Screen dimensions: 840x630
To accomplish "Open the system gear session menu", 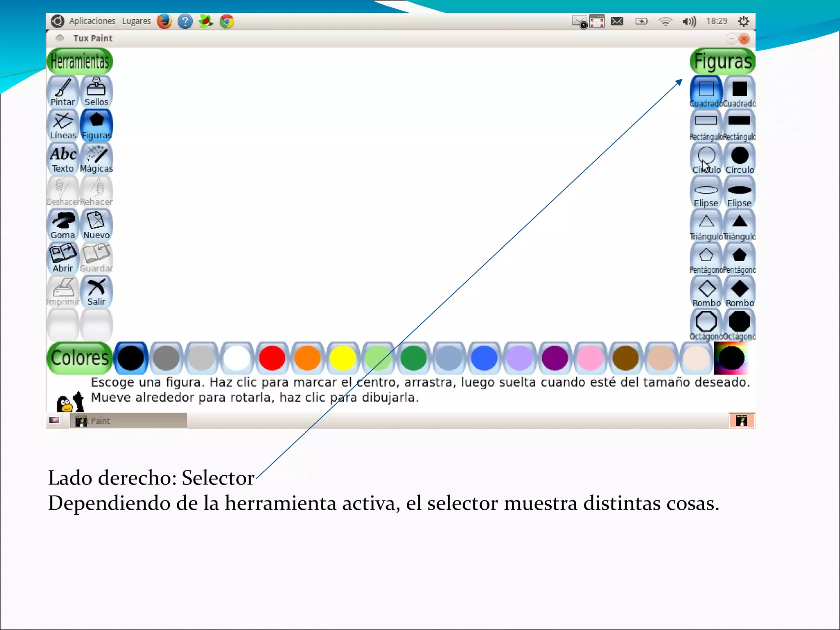I will 744,21.
